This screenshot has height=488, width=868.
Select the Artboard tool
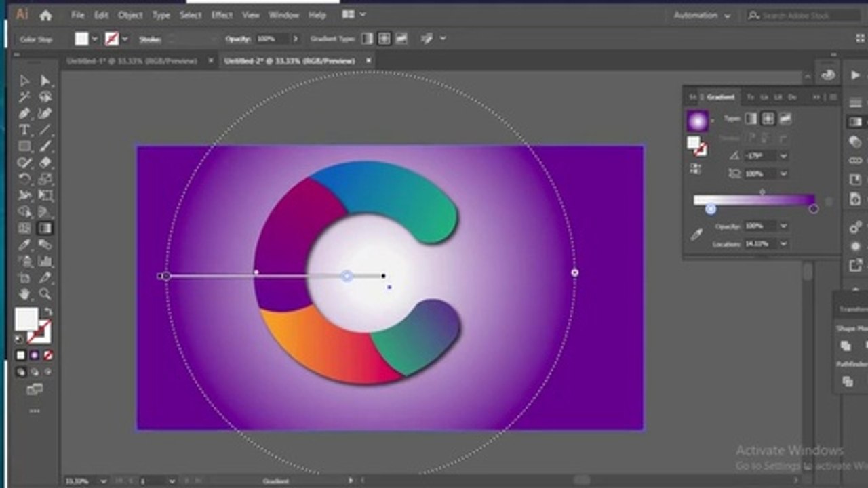[x=24, y=278]
